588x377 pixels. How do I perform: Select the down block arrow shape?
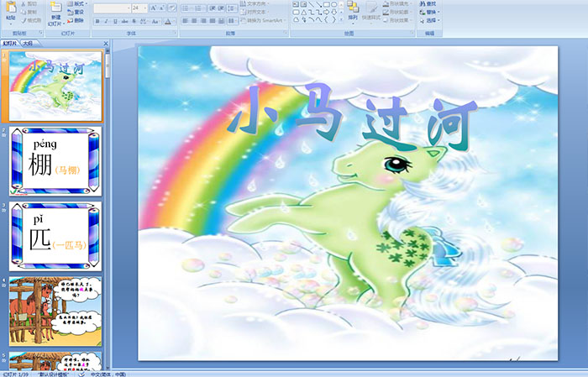click(333, 12)
